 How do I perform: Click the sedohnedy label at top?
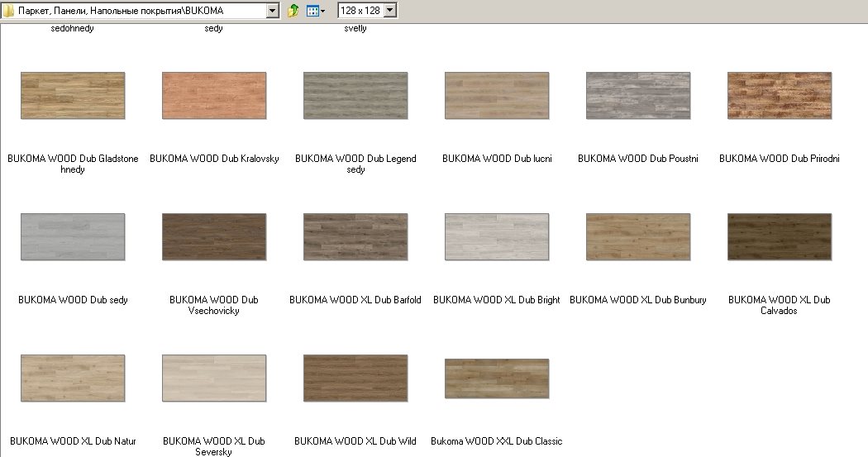pos(73,28)
